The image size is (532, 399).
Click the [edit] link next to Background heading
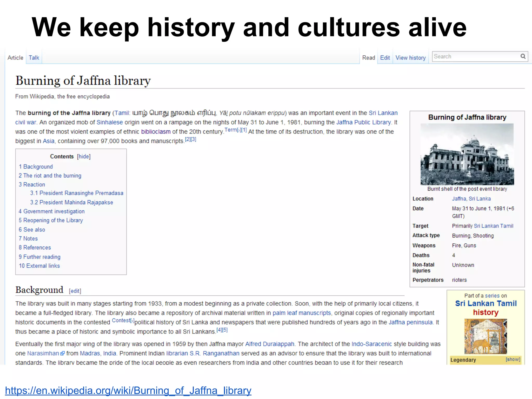coord(75,291)
